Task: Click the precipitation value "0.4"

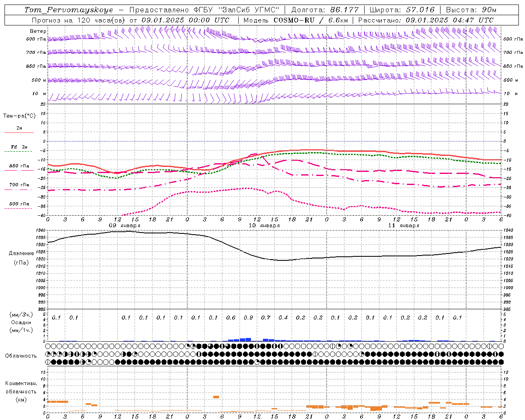Action: 283,317
